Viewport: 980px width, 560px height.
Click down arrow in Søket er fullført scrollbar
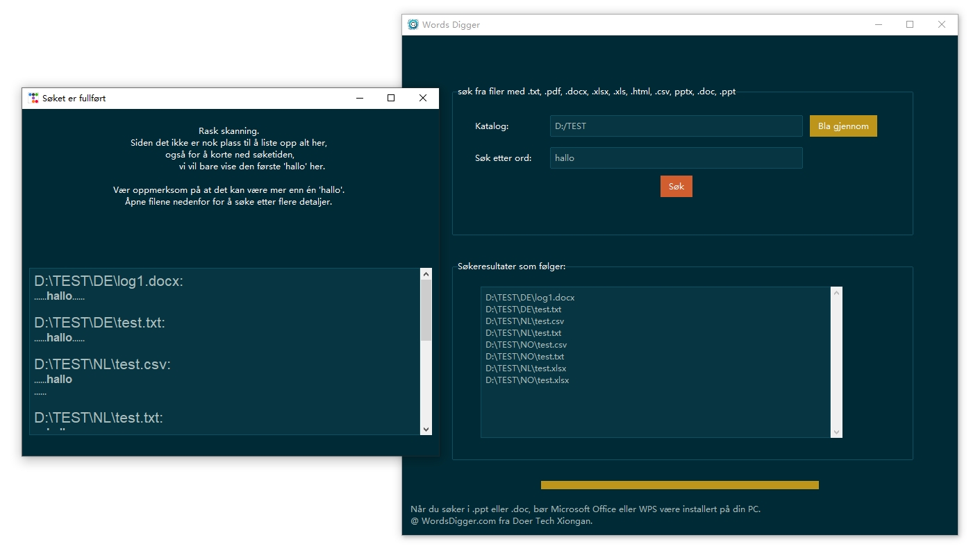426,429
